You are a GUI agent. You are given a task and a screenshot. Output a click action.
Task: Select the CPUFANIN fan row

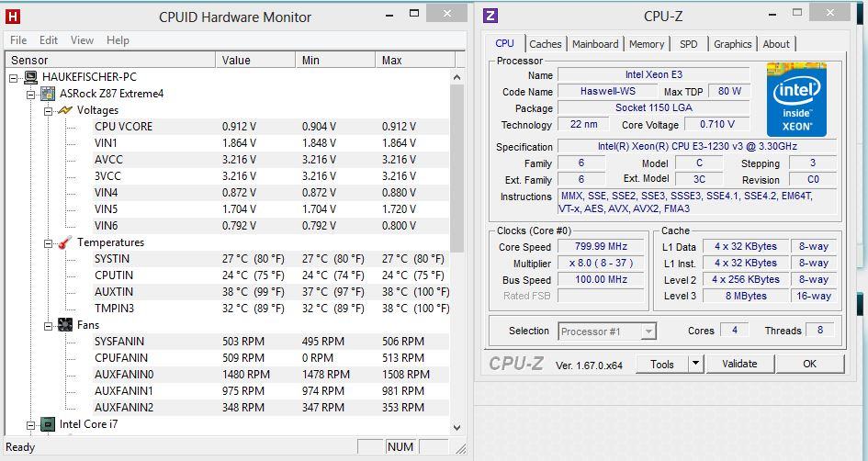click(271, 358)
